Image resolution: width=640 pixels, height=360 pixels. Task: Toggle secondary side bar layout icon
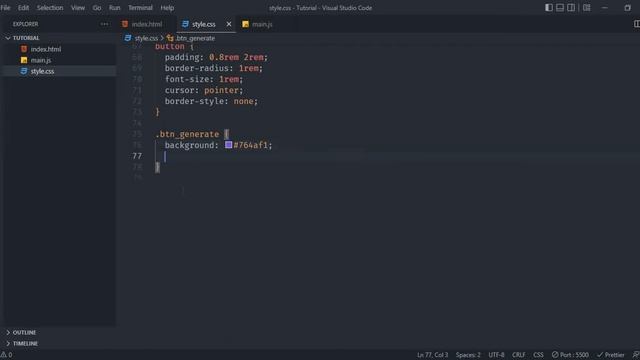tap(571, 8)
